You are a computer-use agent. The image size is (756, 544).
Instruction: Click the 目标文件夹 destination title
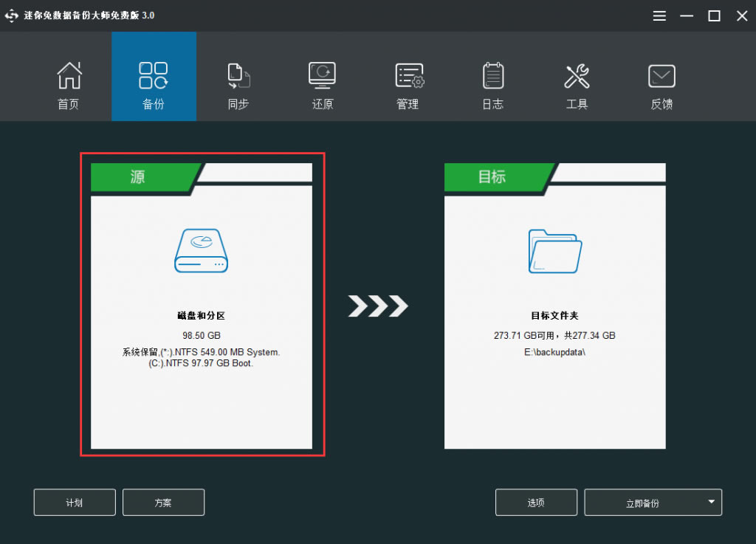click(554, 316)
